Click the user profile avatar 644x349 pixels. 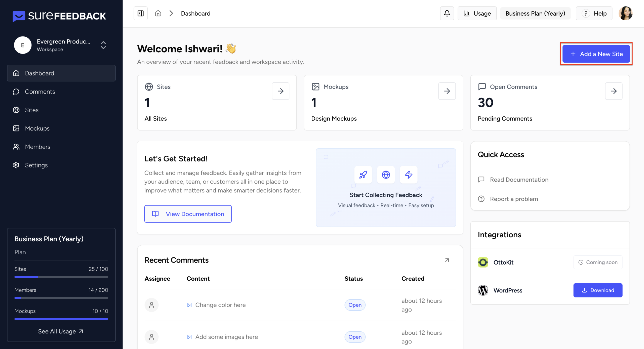(x=625, y=13)
